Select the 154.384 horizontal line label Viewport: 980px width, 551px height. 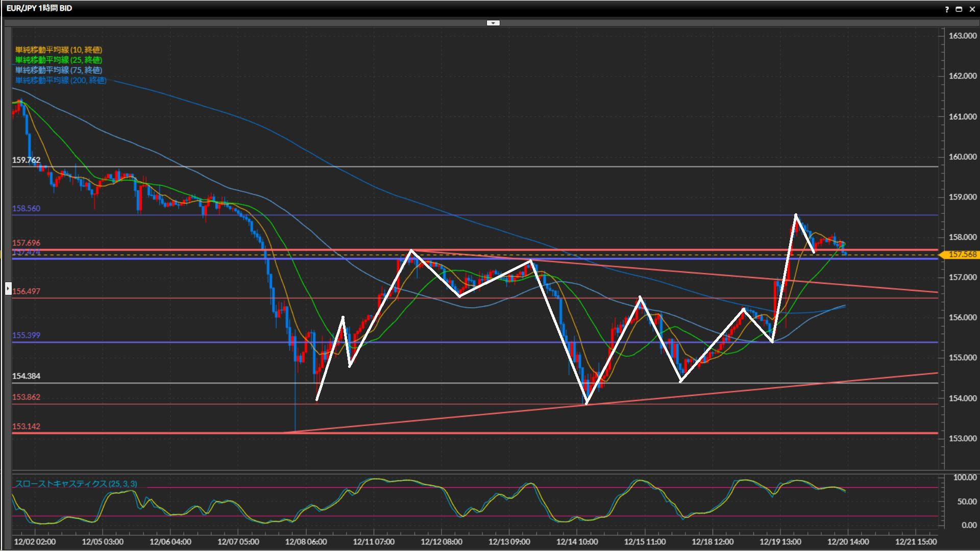point(26,376)
